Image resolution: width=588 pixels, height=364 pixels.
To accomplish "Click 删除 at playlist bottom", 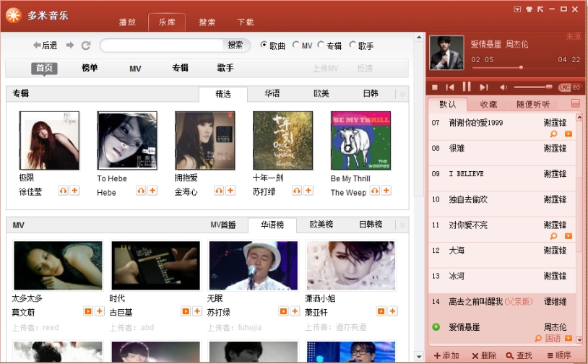I will (484, 355).
